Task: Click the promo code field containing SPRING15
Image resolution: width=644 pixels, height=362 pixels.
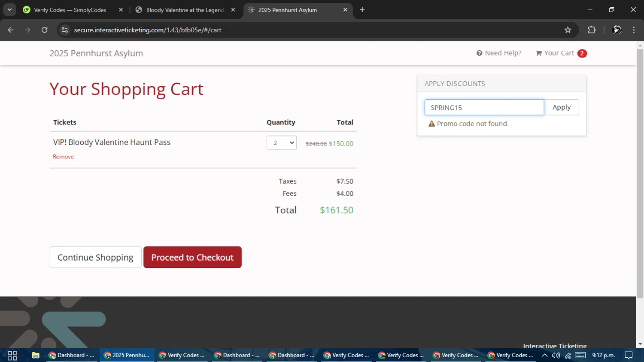Action: click(484, 107)
